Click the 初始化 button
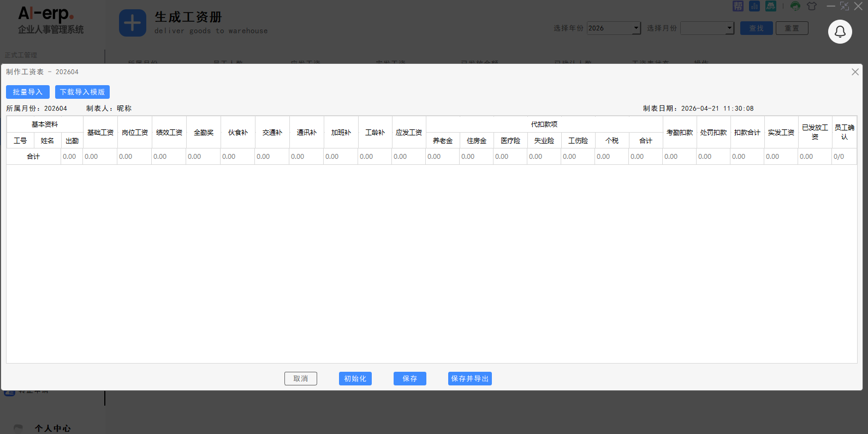Viewport: 868px width, 434px height. click(x=355, y=379)
